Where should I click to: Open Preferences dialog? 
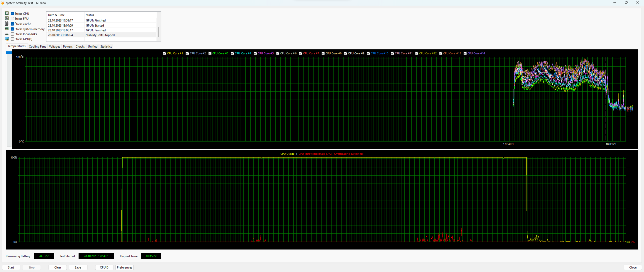click(x=124, y=268)
